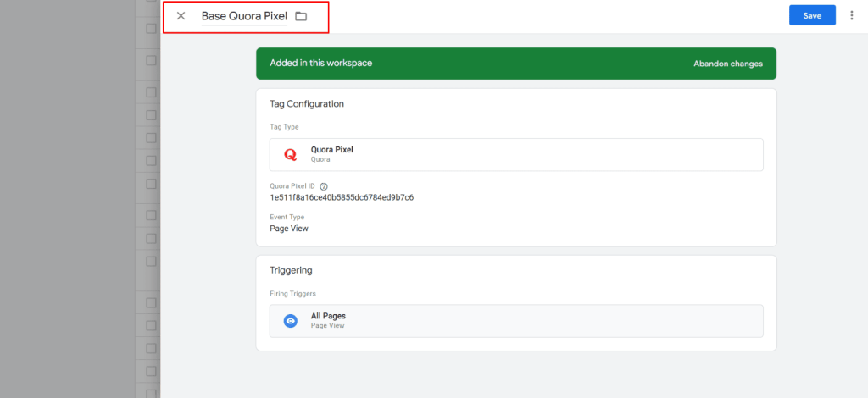Screen dimensions: 868x398
Task: Click the Firing Triggers label
Action: (x=292, y=293)
